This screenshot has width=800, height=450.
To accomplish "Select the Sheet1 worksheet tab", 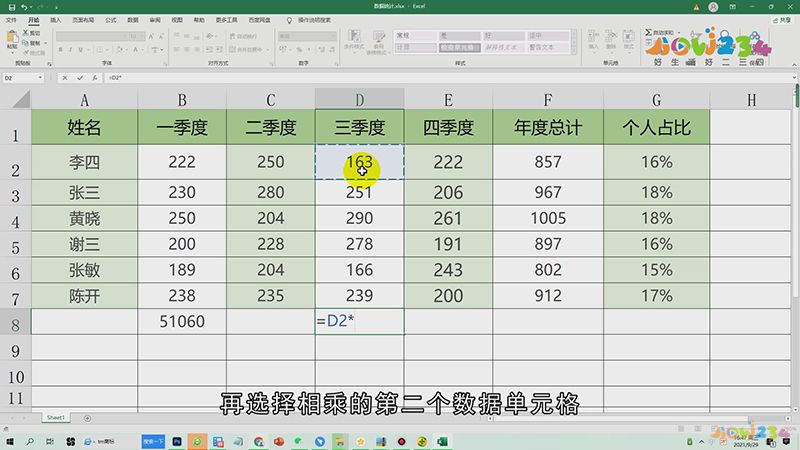I will tap(56, 418).
